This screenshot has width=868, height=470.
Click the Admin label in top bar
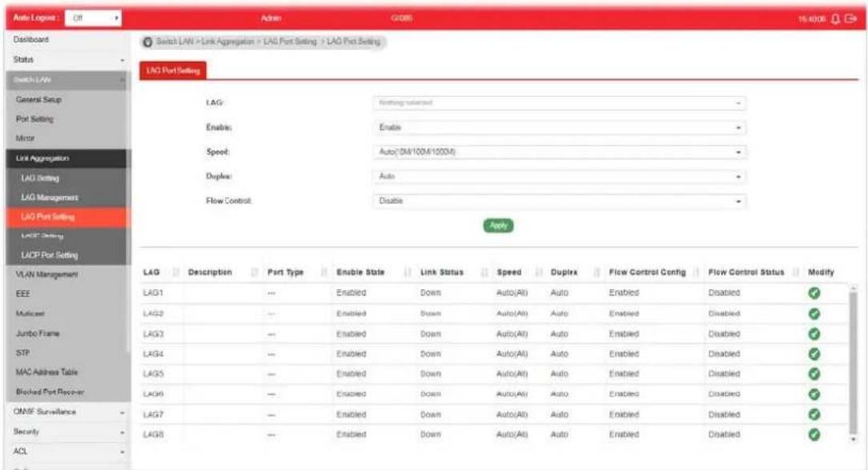271,18
